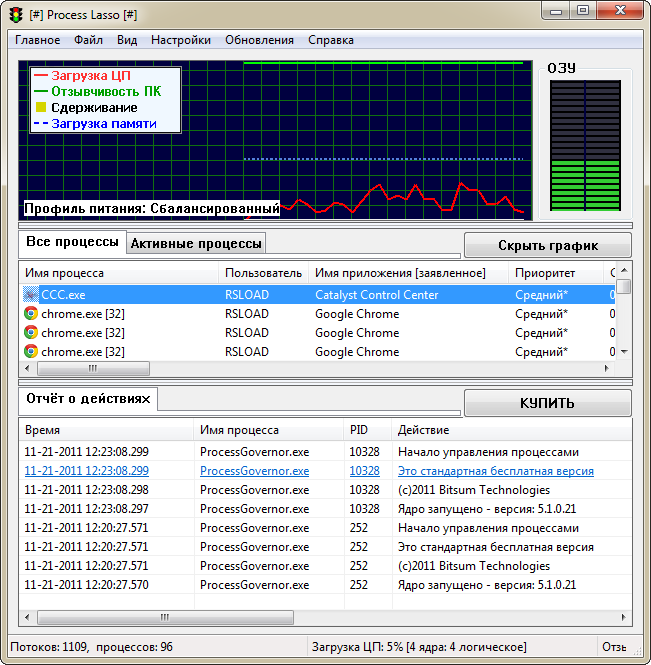Select log entry at 12:23:08.298

click(325, 490)
